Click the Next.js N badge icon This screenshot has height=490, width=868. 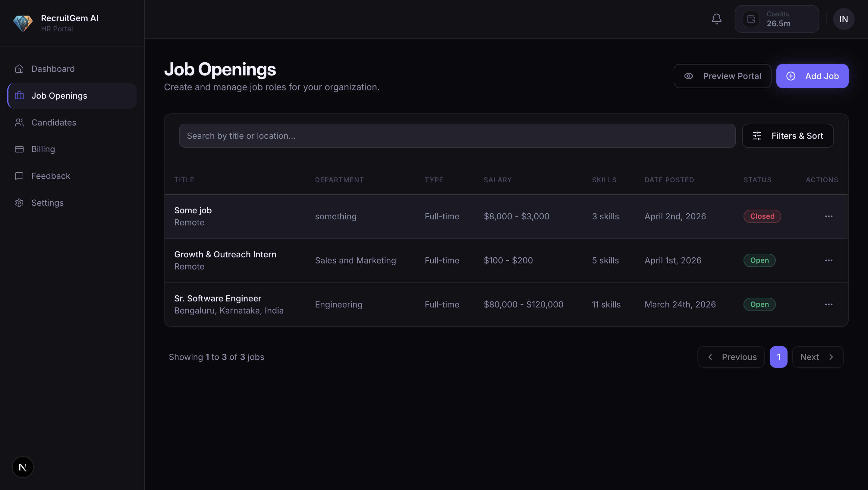pyautogui.click(x=23, y=467)
